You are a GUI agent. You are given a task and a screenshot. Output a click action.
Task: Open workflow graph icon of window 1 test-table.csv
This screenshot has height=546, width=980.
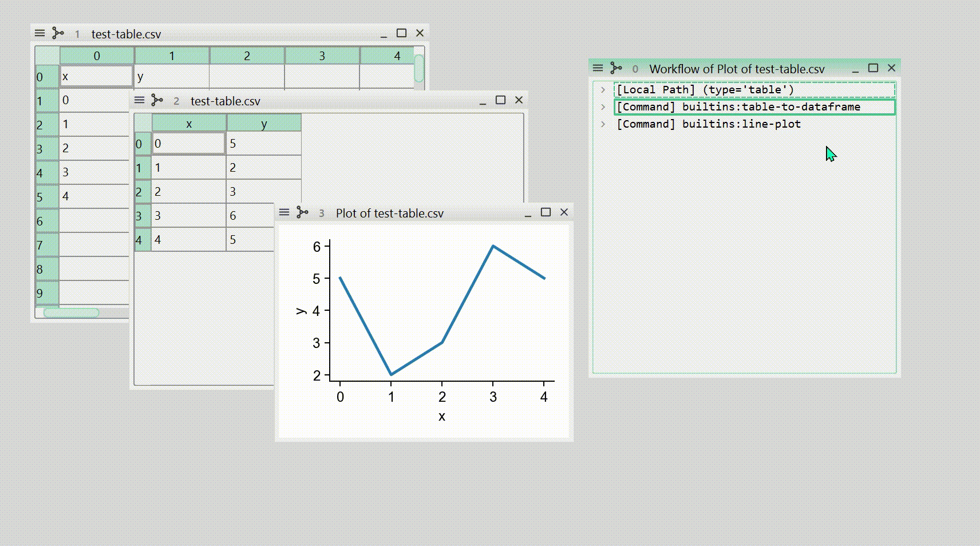(58, 33)
